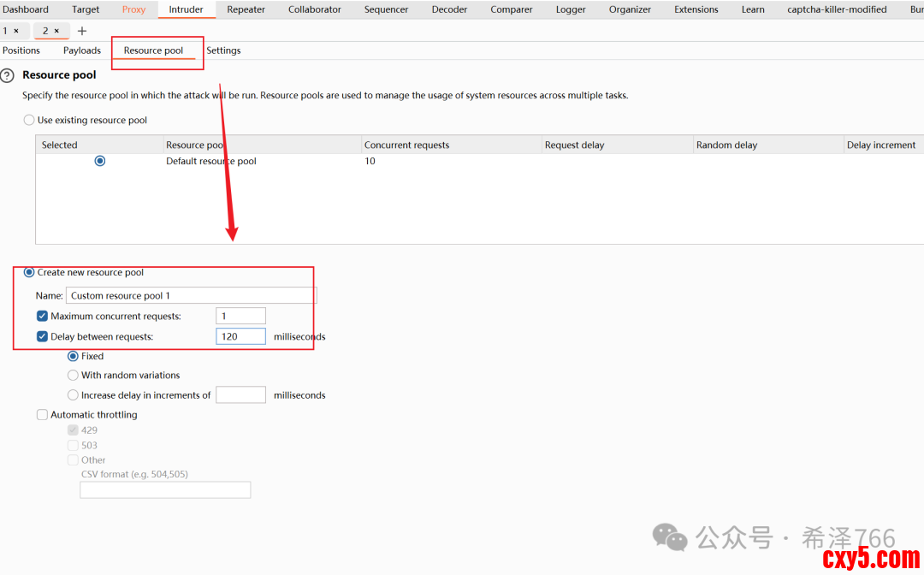Go to the Proxy tab
924x575 pixels.
(133, 9)
